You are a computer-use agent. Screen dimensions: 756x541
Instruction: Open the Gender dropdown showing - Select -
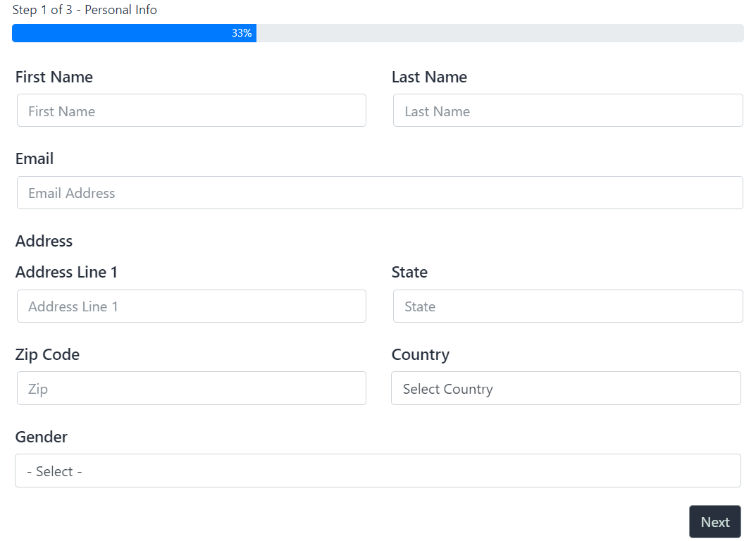click(x=379, y=471)
